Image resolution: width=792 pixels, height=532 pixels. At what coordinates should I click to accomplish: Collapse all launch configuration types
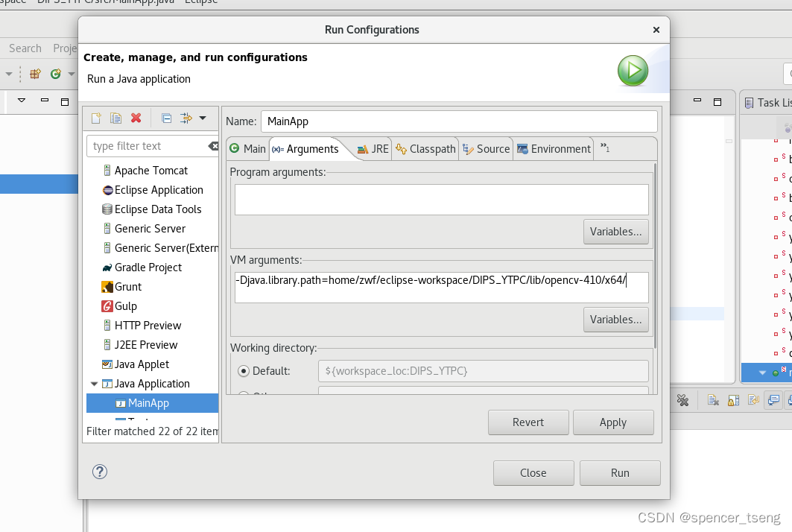(166, 118)
